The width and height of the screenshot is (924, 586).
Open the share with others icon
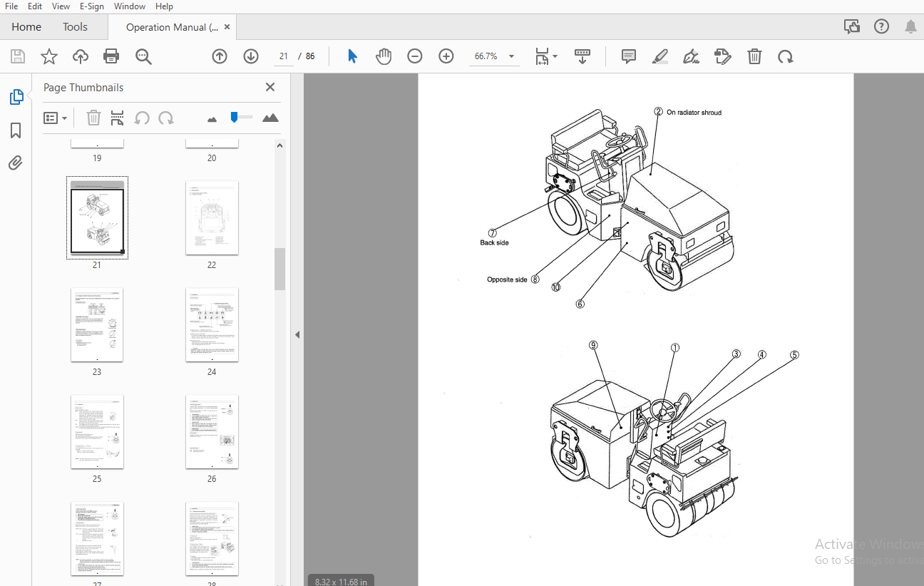click(852, 27)
